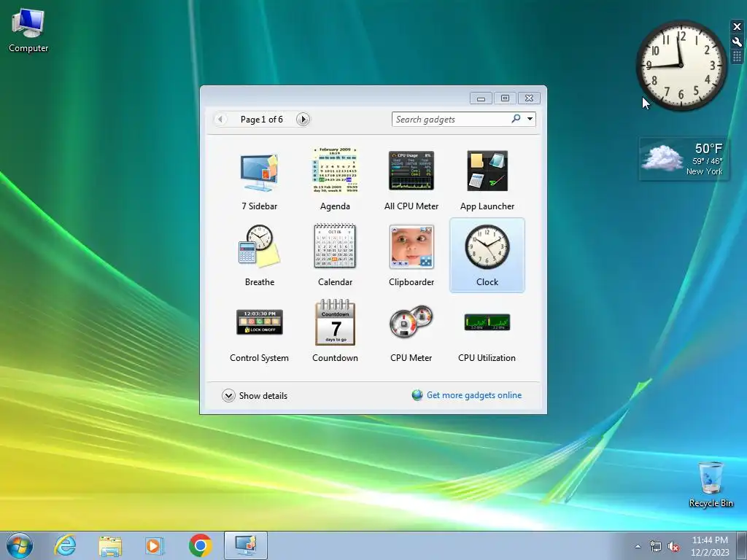Select the Clock gadget in the gallery

point(487,255)
